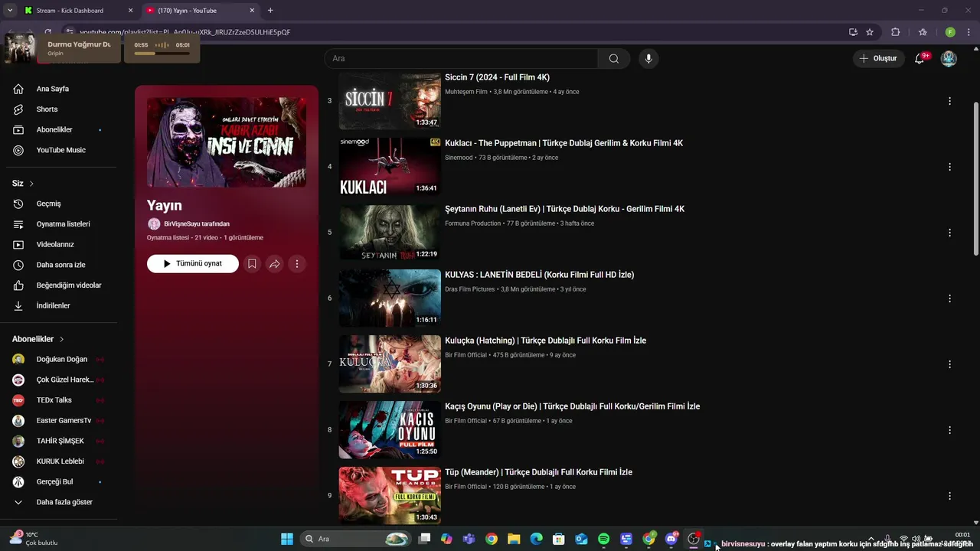This screenshot has width=980, height=551.
Task: Open the Chrome three-dot menu
Action: [969, 32]
